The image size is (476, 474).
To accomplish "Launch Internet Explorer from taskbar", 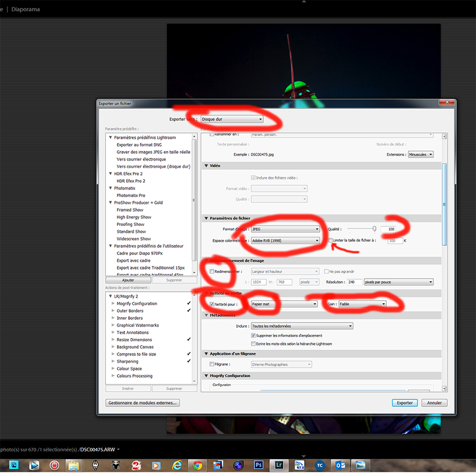I will click(177, 465).
